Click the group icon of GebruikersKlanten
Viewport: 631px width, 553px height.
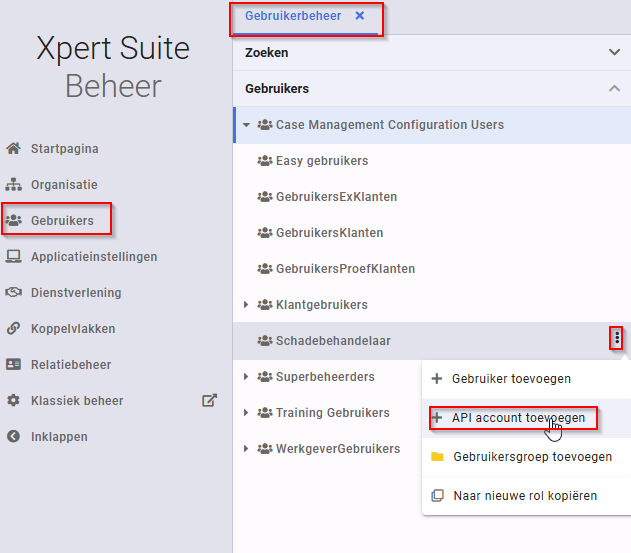[265, 233]
